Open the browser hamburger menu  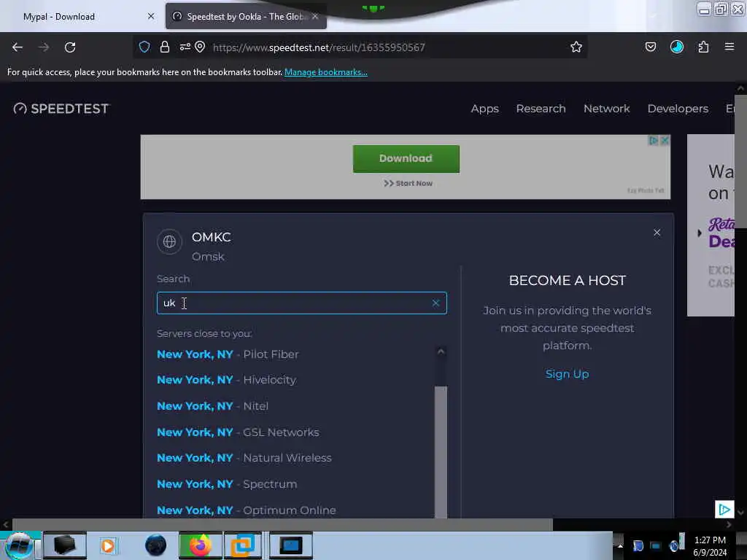pyautogui.click(x=729, y=47)
